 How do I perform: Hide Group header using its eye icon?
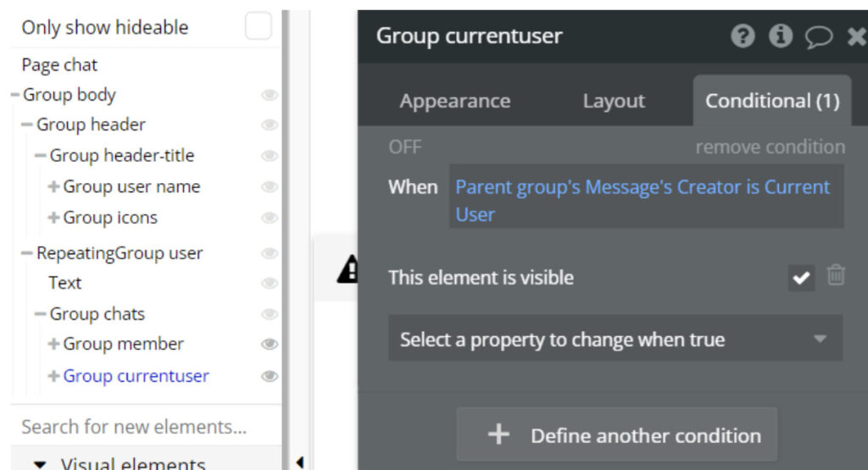pyautogui.click(x=270, y=125)
